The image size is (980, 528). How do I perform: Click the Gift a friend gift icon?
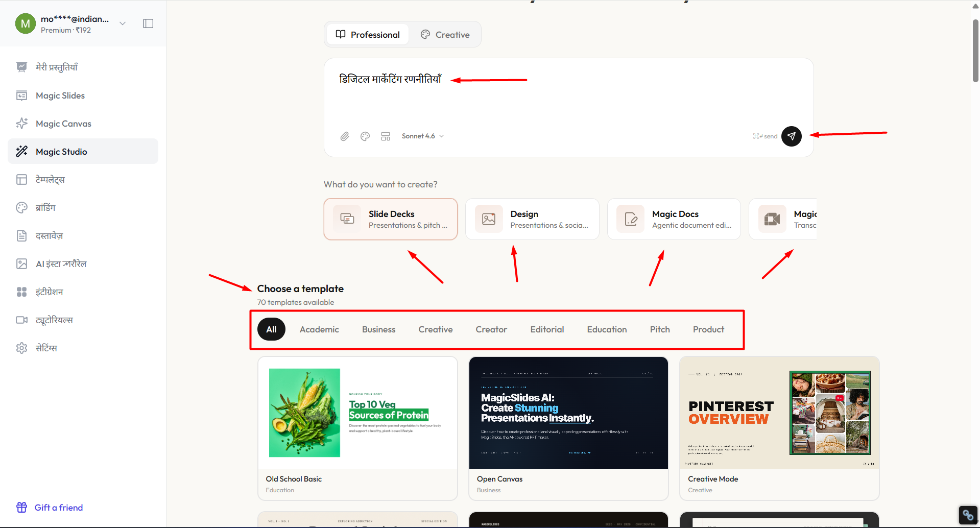point(21,507)
